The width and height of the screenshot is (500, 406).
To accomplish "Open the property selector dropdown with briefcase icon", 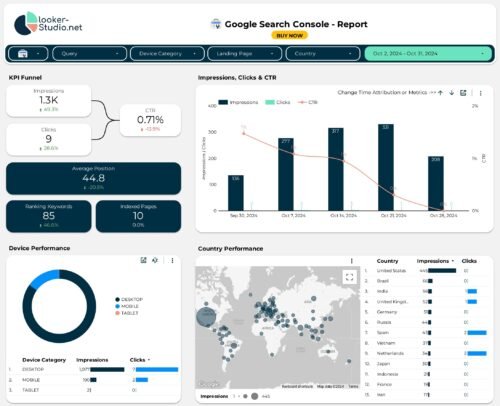I will [x=28, y=54].
